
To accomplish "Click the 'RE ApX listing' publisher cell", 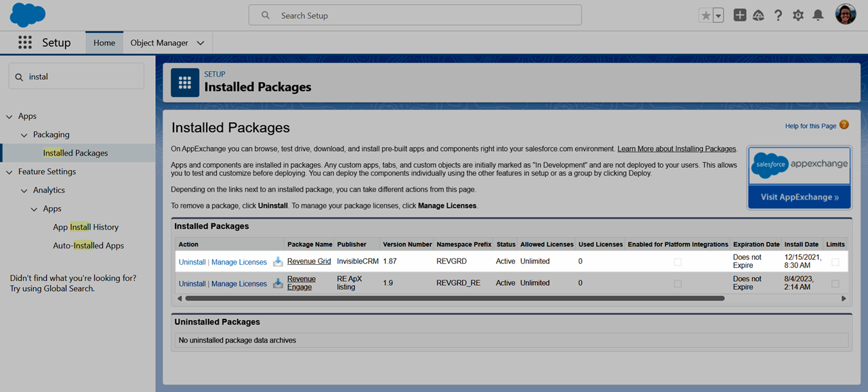I will coord(351,283).
